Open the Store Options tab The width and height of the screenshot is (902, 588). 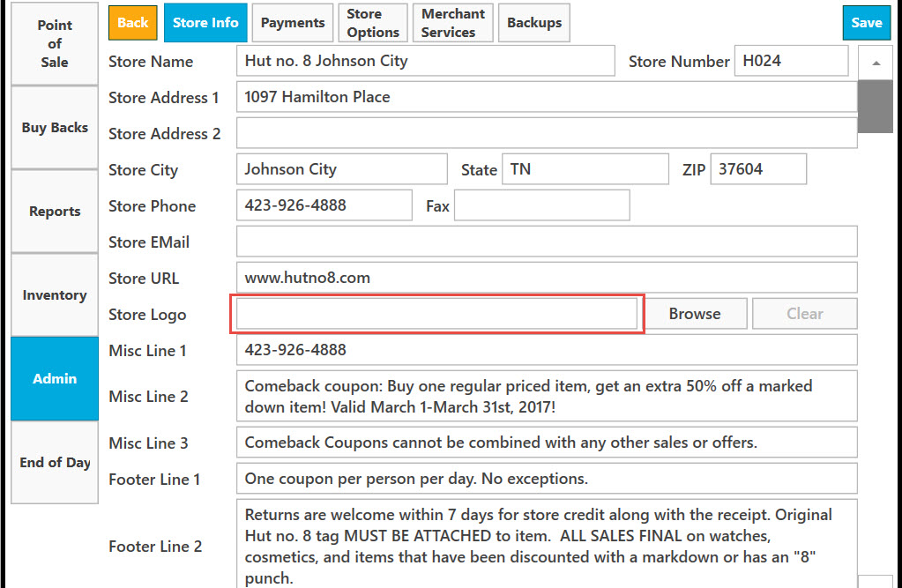coord(373,23)
